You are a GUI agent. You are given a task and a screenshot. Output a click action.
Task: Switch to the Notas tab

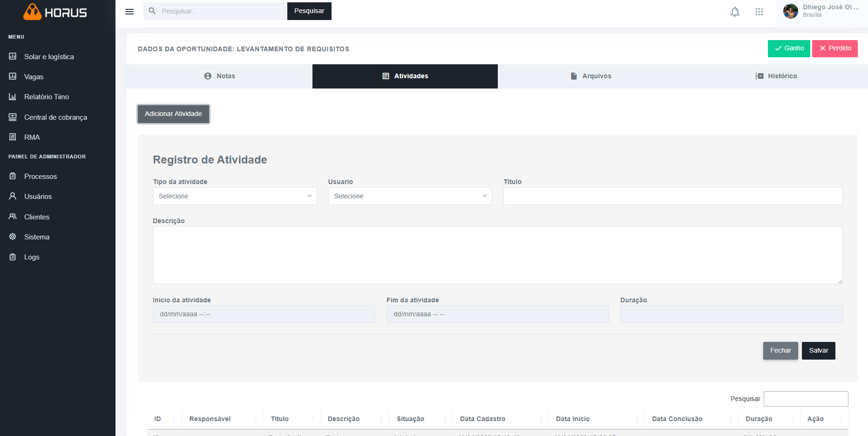click(x=219, y=76)
